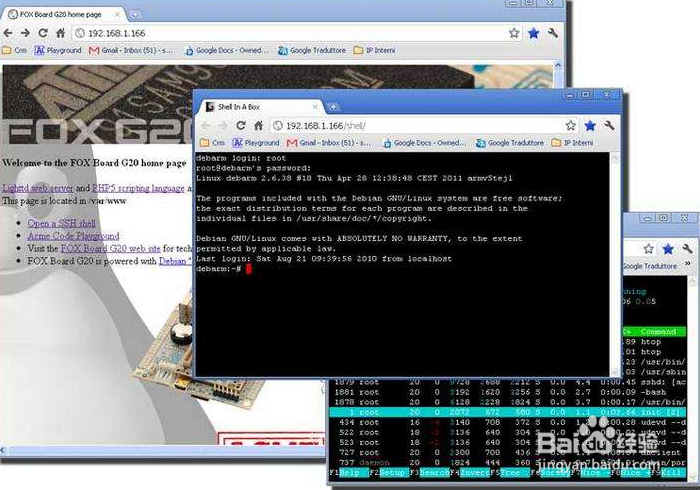Click Forward arrow in Shell In A Box window
The width and height of the screenshot is (700, 490).
(x=223, y=126)
